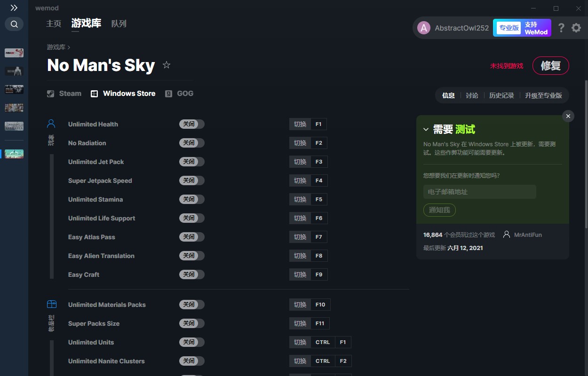This screenshot has height=376, width=588.
Task: Open the 历史记录 history tab
Action: pos(501,95)
